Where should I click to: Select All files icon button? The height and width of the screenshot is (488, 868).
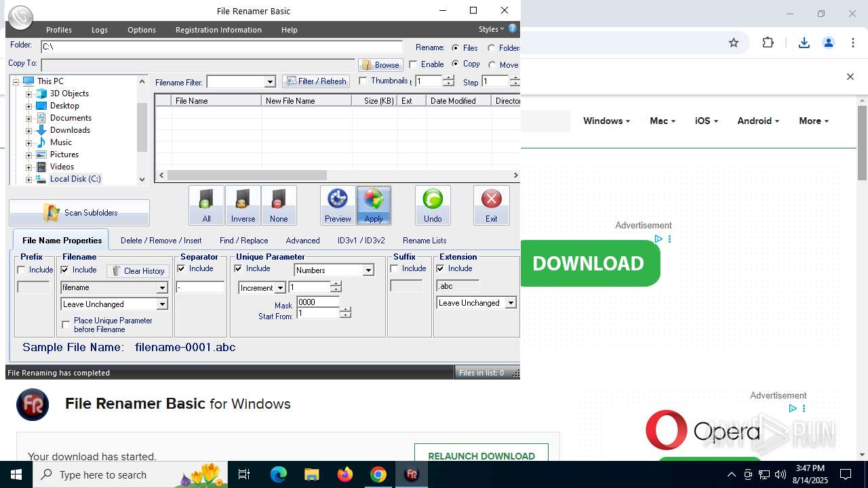206,205
